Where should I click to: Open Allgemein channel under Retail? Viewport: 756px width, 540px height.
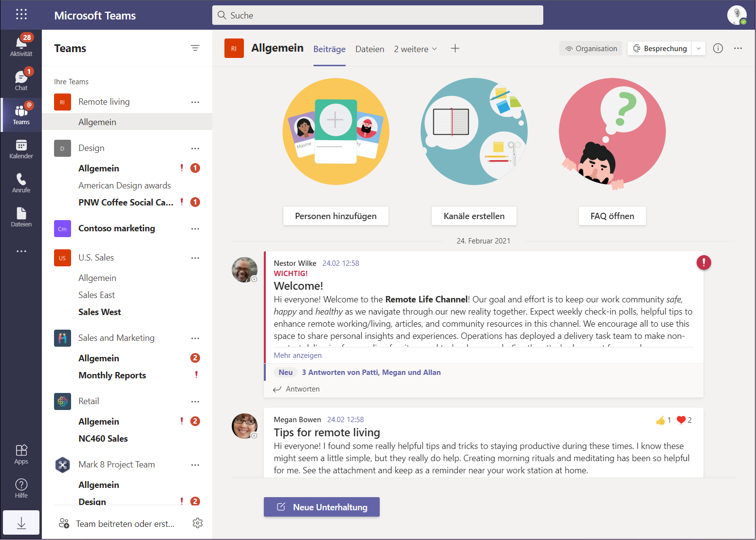[98, 422]
